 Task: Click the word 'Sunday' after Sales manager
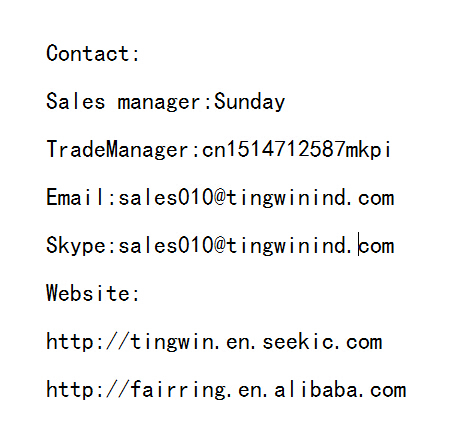click(249, 102)
